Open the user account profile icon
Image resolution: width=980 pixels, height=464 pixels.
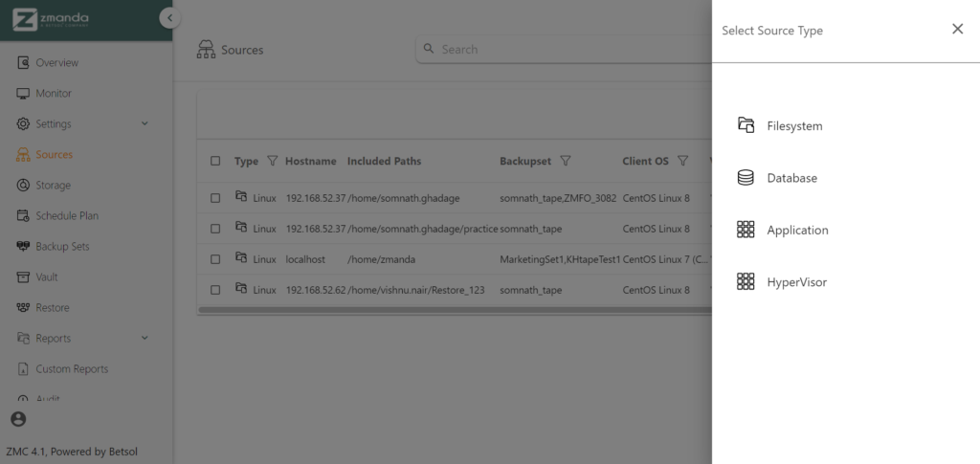coord(19,419)
